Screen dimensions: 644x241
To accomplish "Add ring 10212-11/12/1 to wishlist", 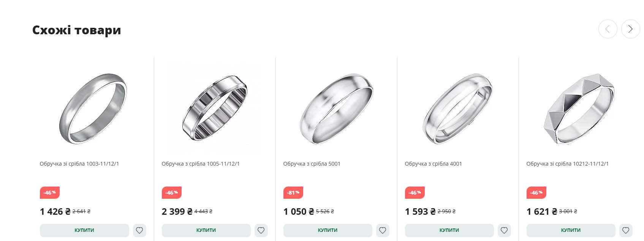I will [x=626, y=230].
